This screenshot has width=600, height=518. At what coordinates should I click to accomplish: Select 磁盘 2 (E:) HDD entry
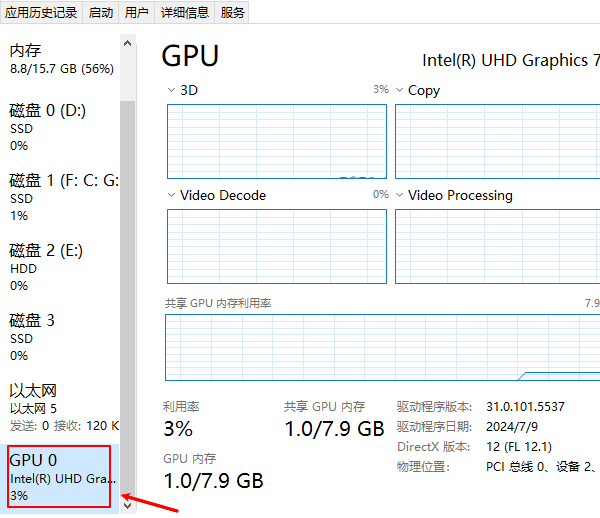(60, 267)
